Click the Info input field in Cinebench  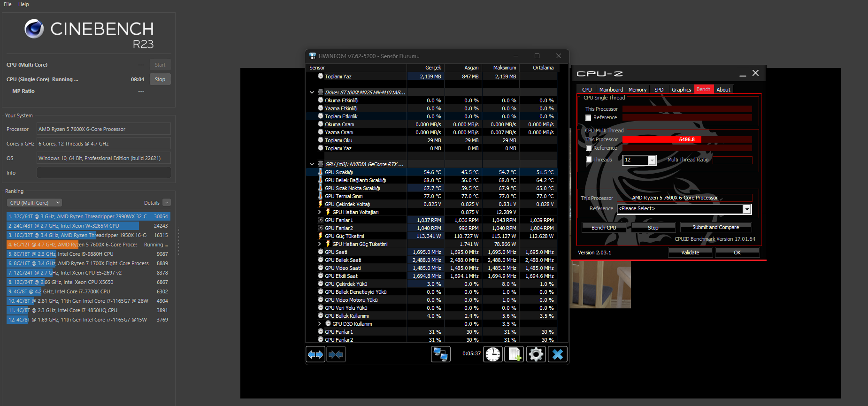tap(104, 173)
